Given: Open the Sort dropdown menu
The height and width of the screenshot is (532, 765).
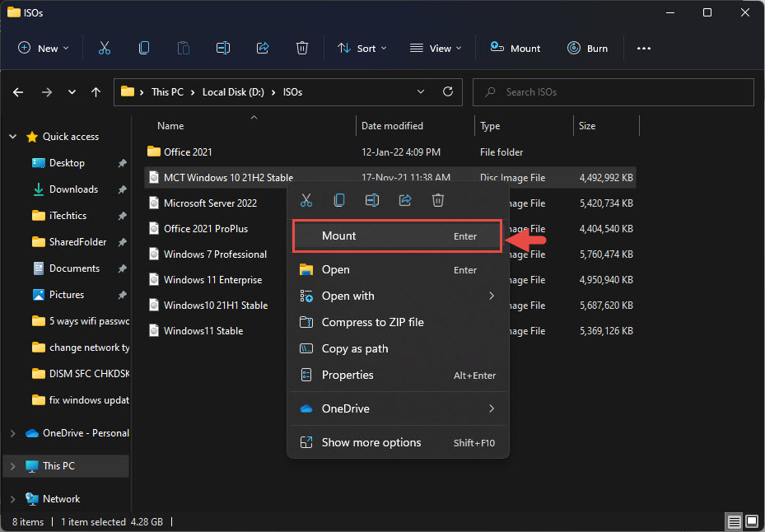Looking at the screenshot, I should tap(362, 48).
